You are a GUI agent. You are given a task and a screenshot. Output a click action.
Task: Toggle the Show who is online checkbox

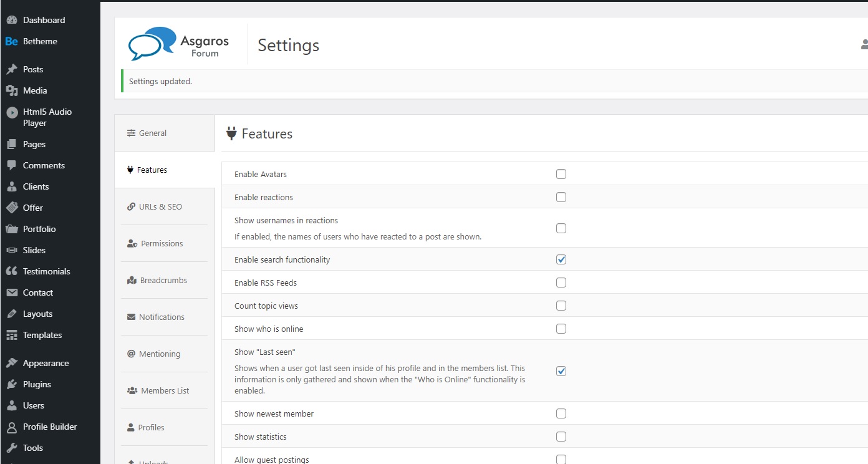(561, 329)
